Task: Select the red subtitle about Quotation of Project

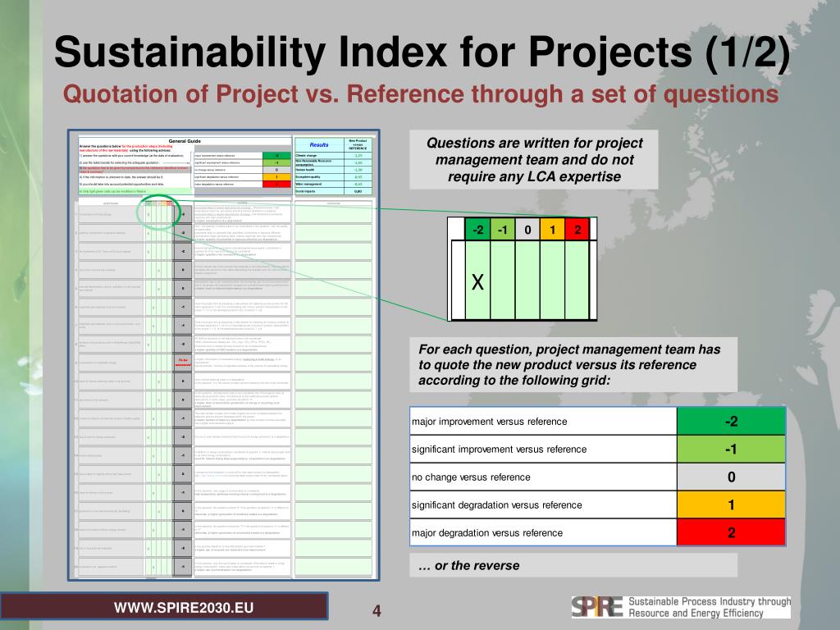Action: click(x=421, y=94)
